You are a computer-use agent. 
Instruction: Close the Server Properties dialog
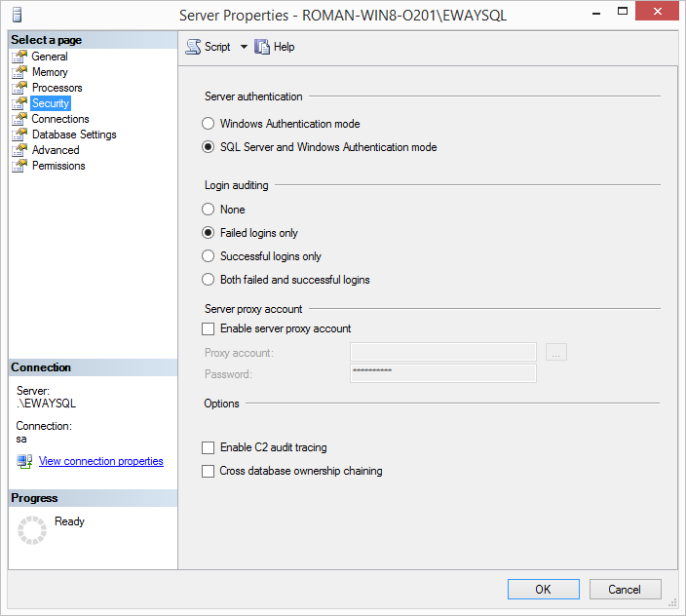pos(657,12)
